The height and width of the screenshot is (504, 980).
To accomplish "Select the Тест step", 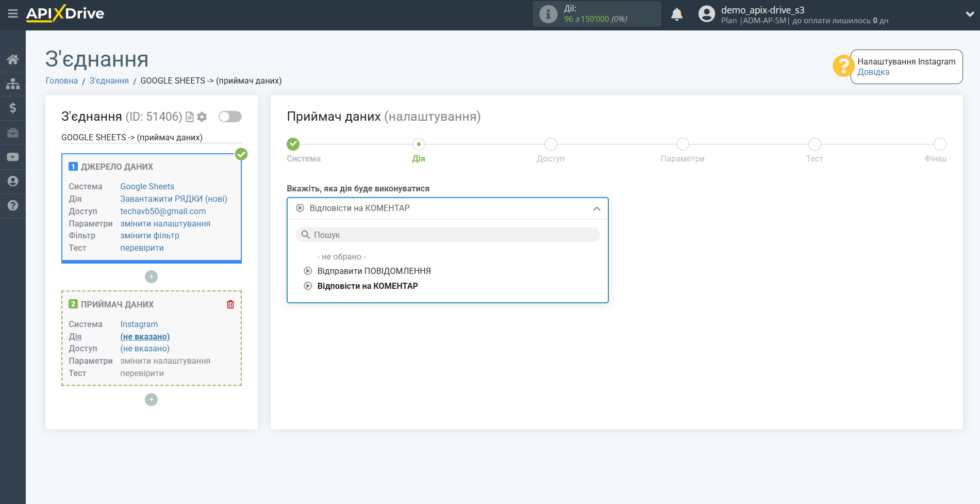I will 815,144.
